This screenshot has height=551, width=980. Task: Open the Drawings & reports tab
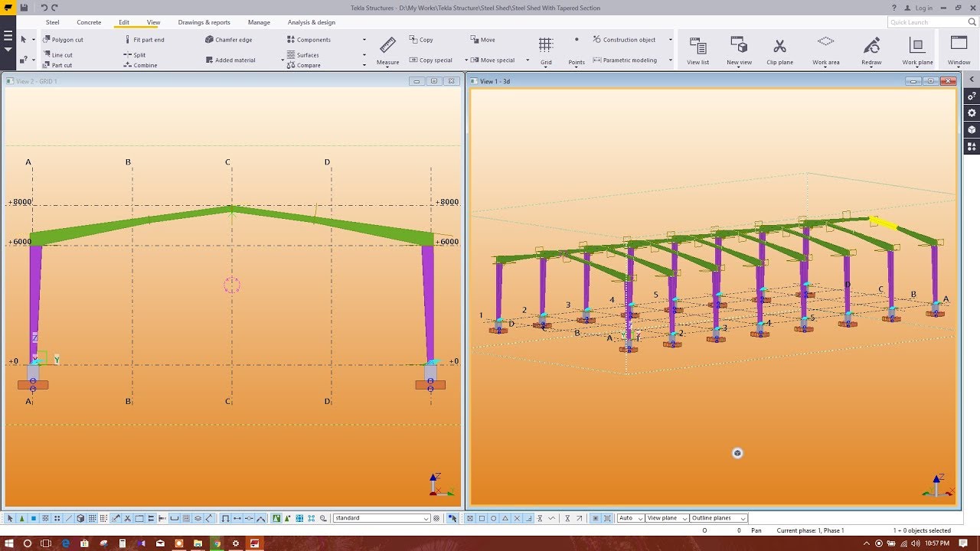(x=204, y=22)
